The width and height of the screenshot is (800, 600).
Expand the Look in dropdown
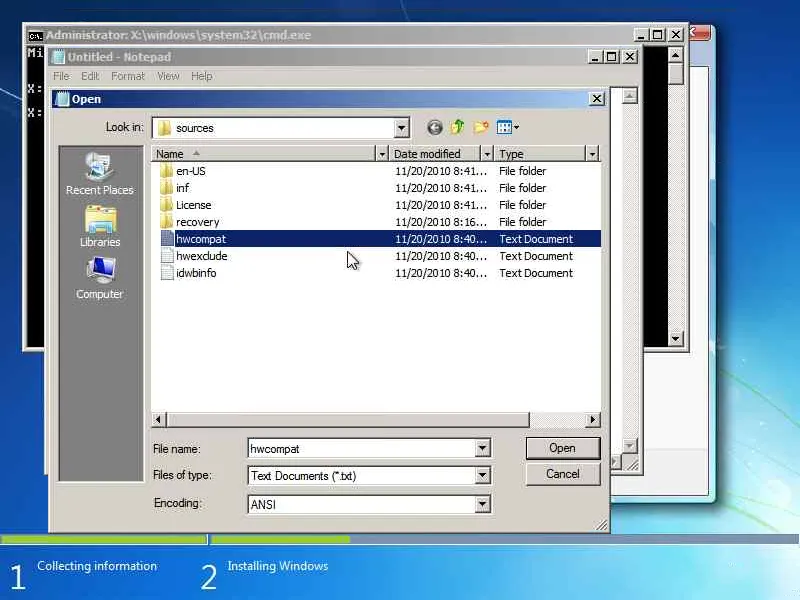(402, 128)
